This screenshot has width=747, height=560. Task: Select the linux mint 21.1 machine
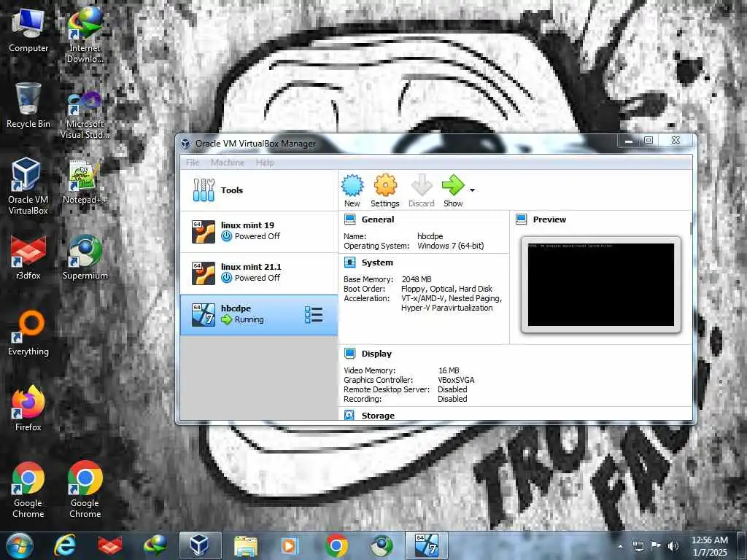(259, 273)
